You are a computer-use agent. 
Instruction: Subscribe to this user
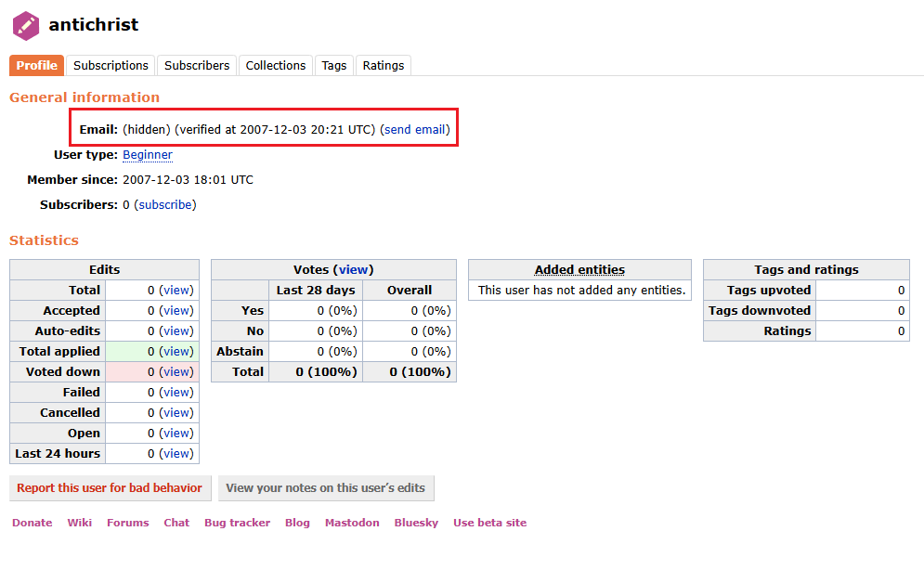165,205
